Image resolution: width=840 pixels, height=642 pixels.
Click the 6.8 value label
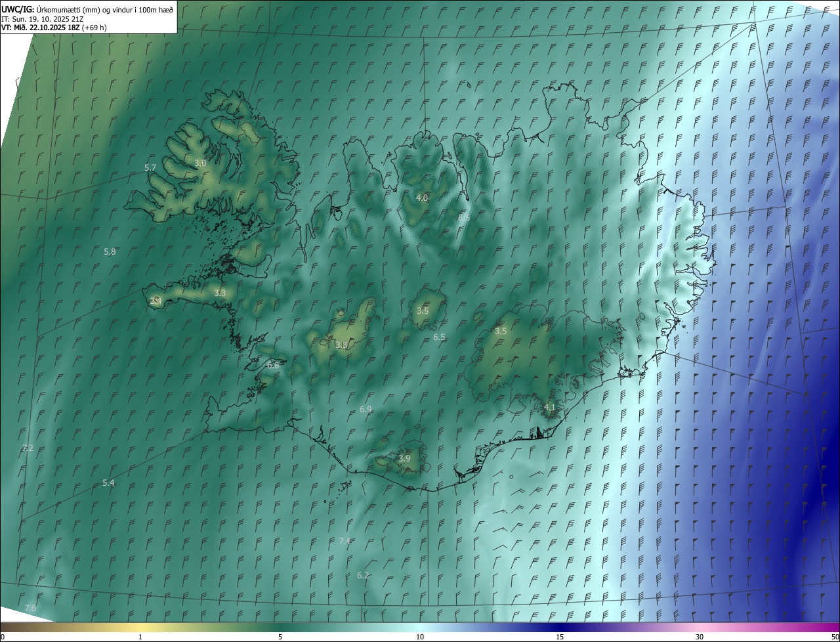coord(273,365)
